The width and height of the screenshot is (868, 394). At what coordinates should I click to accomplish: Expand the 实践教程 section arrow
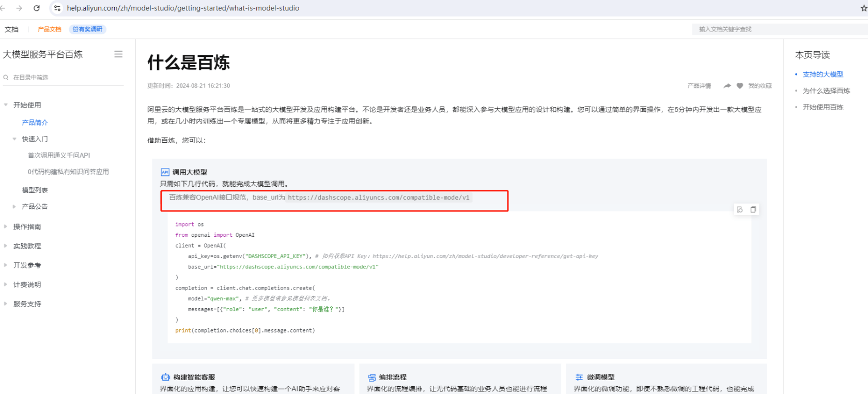6,246
